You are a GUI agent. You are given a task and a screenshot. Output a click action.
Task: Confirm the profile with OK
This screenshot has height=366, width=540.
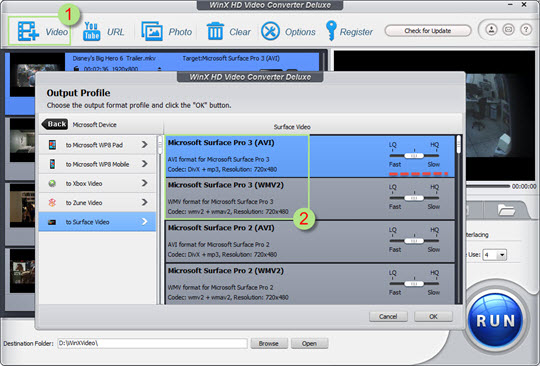coord(433,316)
